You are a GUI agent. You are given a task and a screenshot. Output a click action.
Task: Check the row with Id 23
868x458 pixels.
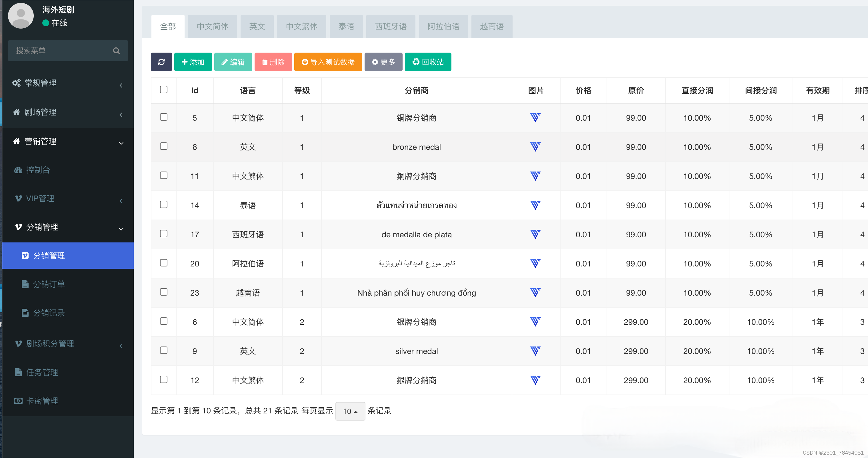point(164,292)
